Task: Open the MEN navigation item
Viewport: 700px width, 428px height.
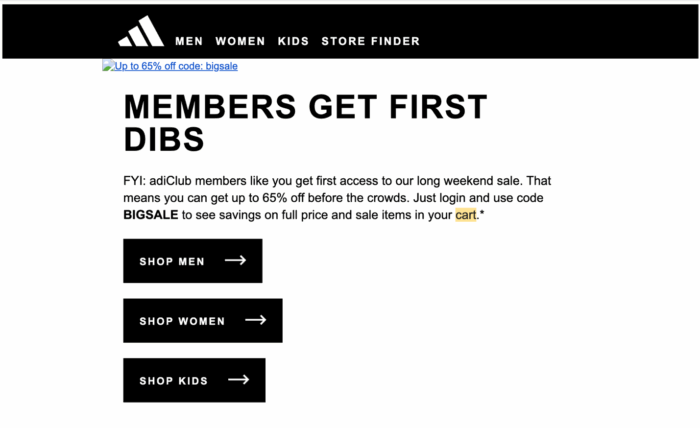Action: pos(189,42)
